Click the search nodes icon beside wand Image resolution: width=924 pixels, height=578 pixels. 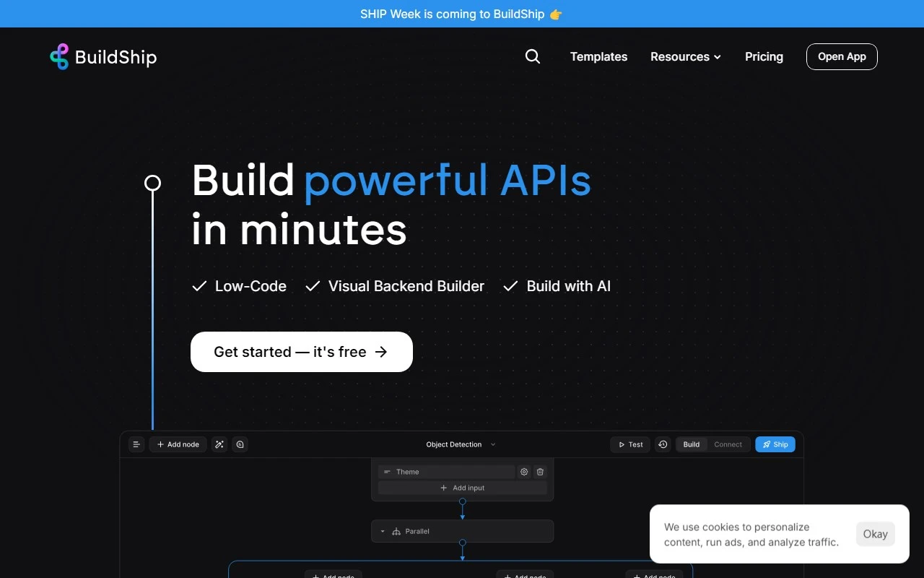(240, 444)
